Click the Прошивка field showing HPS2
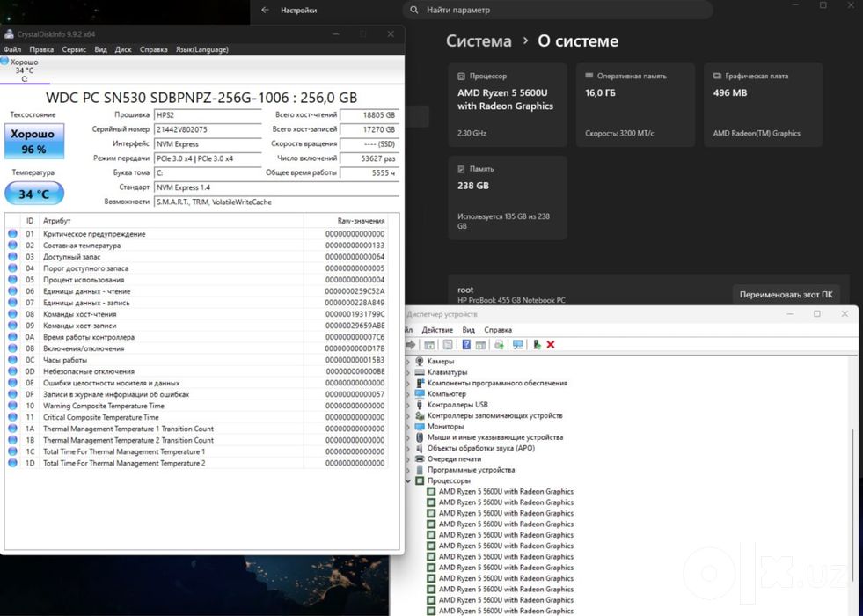The height and width of the screenshot is (616, 863). (x=208, y=115)
